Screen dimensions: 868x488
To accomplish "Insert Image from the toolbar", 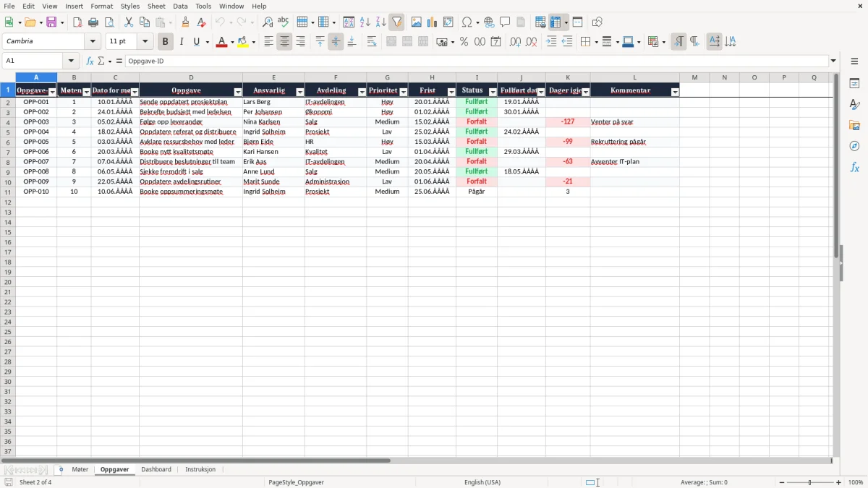I will tap(417, 22).
